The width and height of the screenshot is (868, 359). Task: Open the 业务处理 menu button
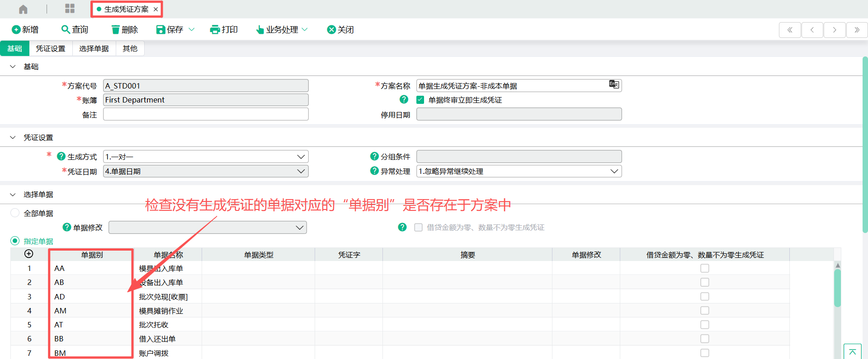tap(282, 30)
